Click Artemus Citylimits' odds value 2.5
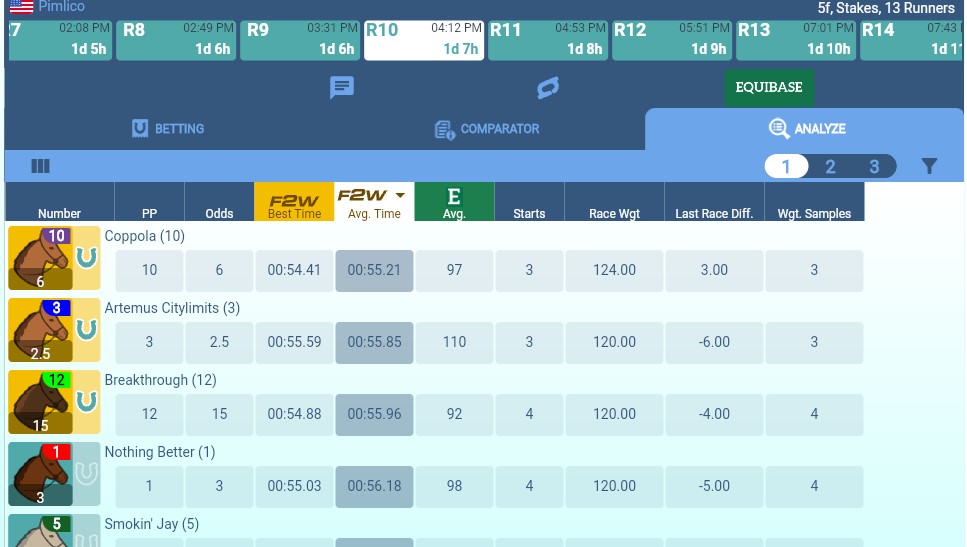 point(220,342)
